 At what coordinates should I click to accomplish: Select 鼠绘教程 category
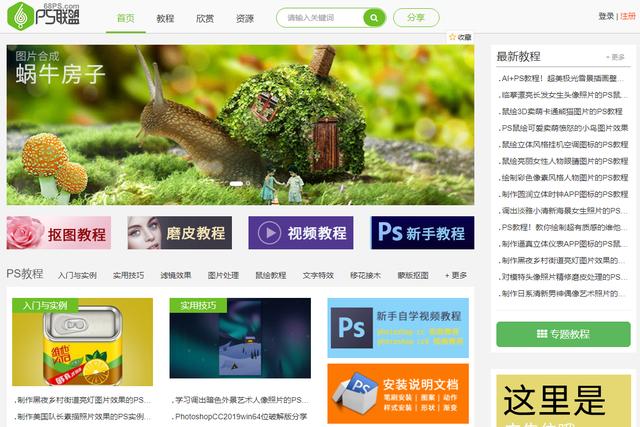pyautogui.click(x=271, y=276)
